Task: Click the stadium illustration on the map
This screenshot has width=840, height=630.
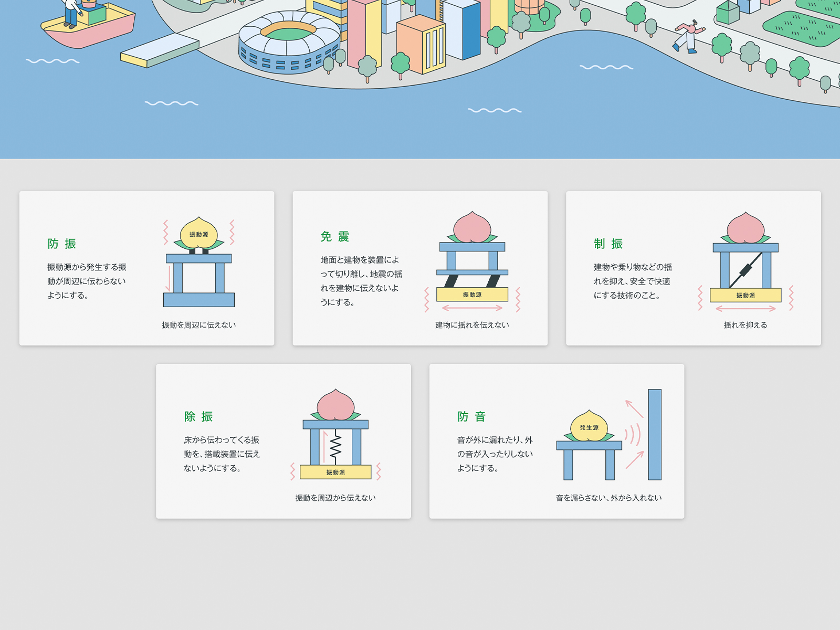Action: (288, 43)
